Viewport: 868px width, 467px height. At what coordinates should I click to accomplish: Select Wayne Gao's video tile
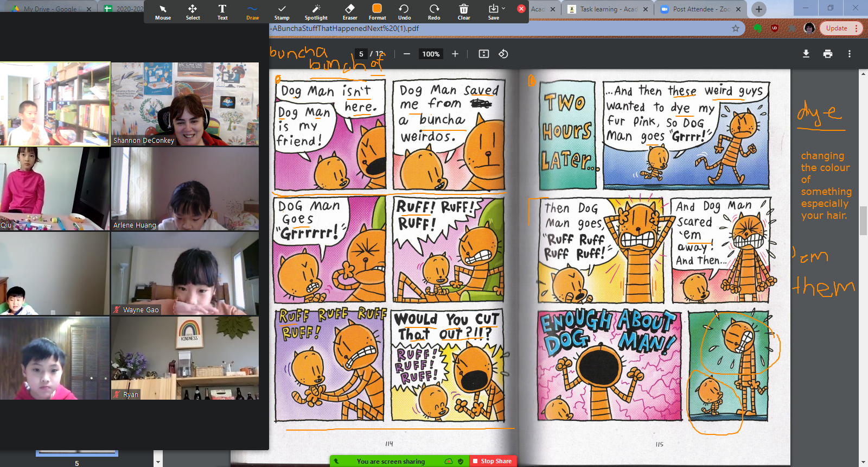pos(185,273)
